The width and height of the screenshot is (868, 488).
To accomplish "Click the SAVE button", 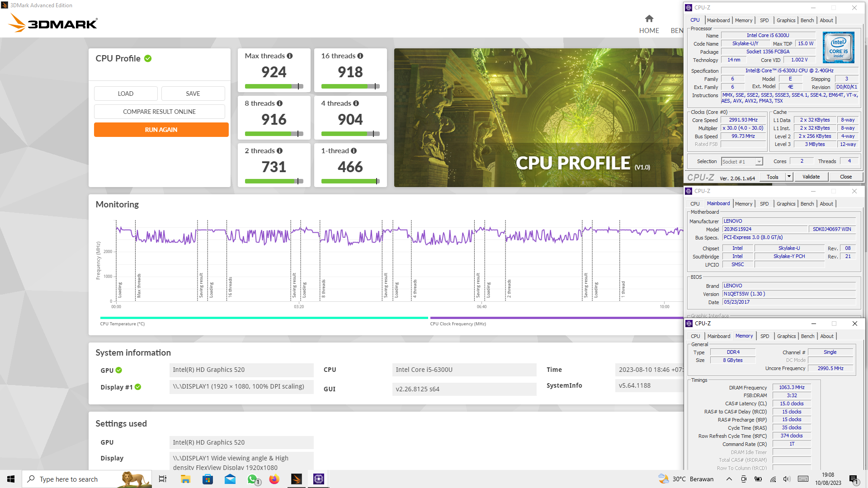I will [193, 94].
